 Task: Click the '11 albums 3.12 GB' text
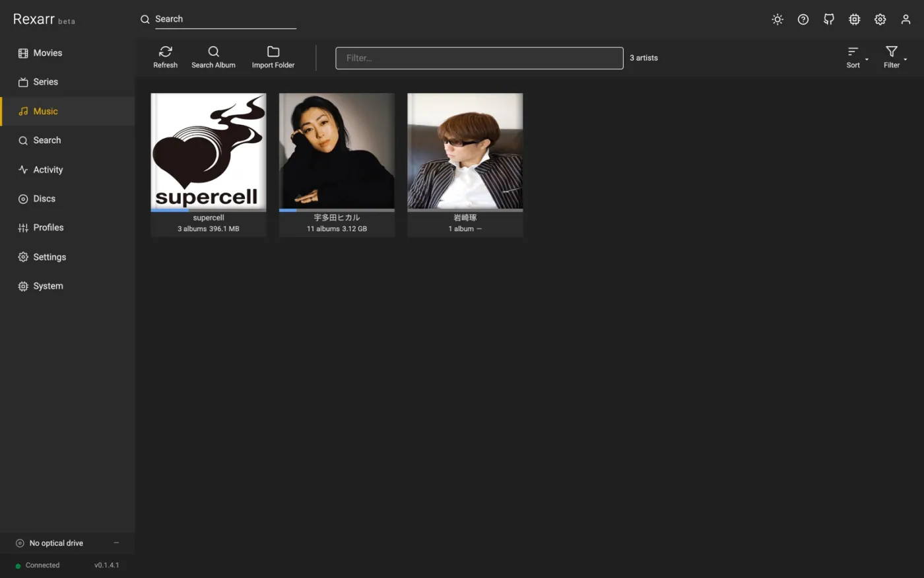coord(337,229)
